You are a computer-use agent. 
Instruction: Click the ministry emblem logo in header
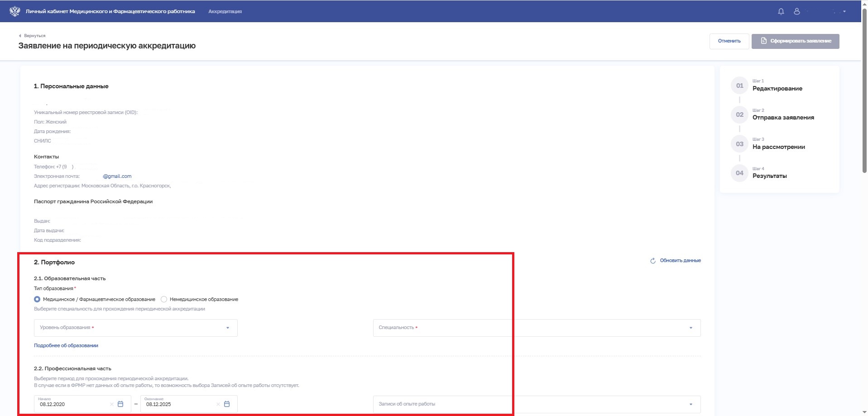tap(14, 11)
